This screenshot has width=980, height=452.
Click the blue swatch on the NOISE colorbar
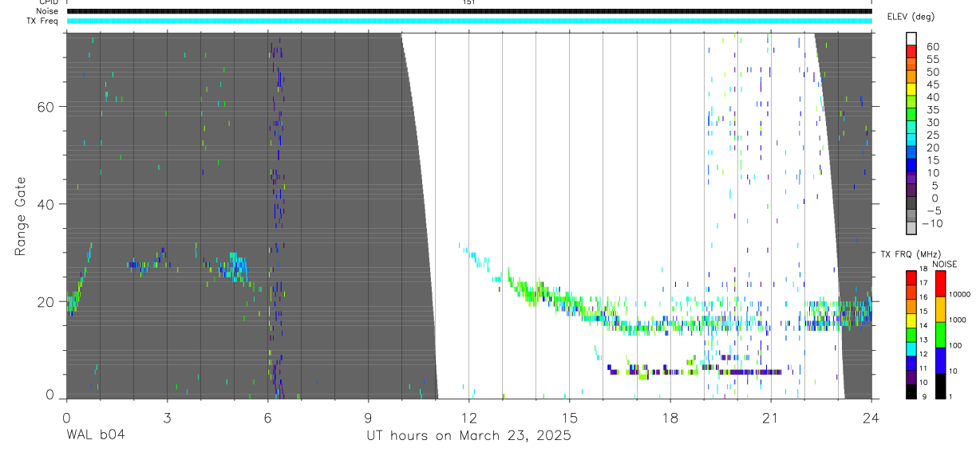pyautogui.click(x=940, y=360)
